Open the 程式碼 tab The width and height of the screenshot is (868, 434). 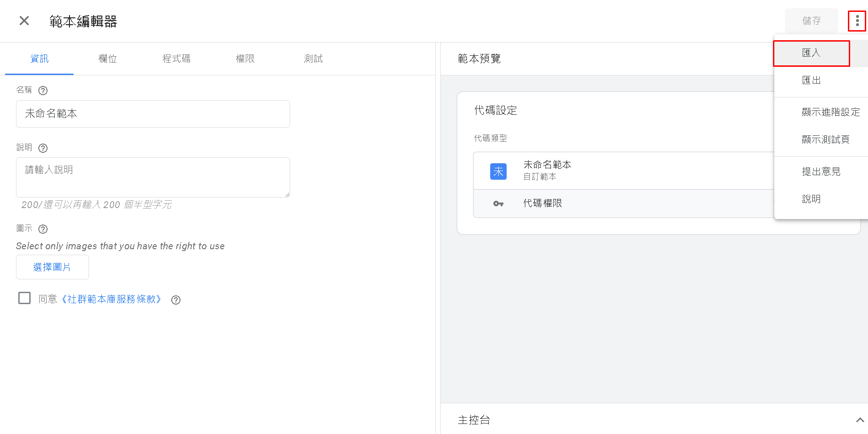point(176,59)
